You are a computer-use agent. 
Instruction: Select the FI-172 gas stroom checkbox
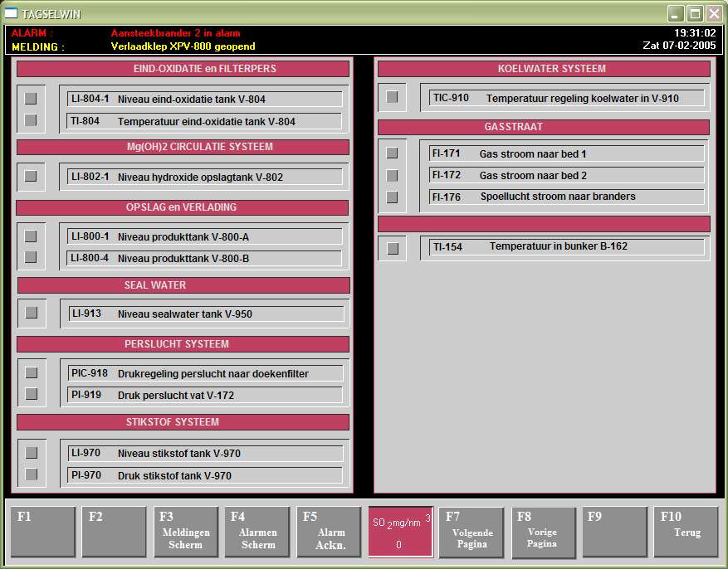pyautogui.click(x=392, y=175)
